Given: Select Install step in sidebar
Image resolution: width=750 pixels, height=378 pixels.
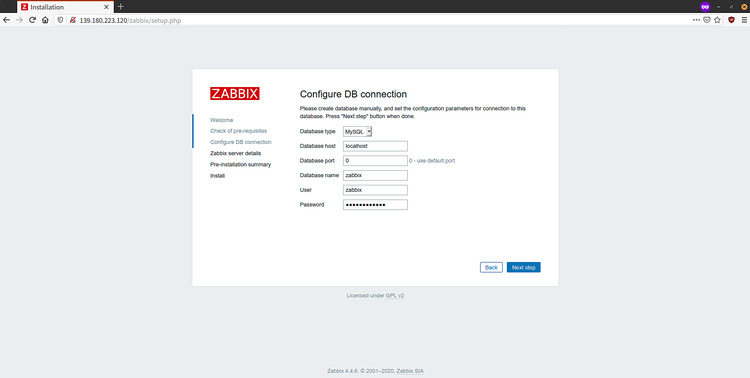Looking at the screenshot, I should [x=217, y=176].
